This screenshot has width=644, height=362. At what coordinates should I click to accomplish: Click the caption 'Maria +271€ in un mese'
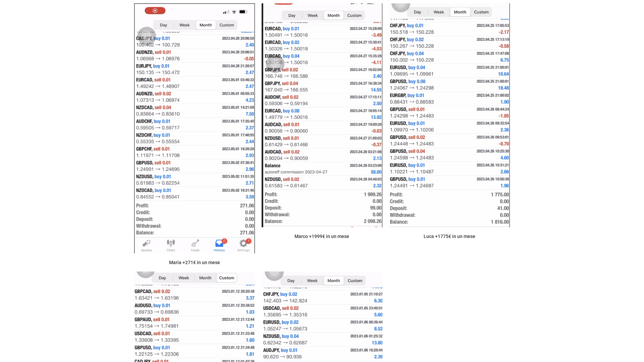pos(195,262)
